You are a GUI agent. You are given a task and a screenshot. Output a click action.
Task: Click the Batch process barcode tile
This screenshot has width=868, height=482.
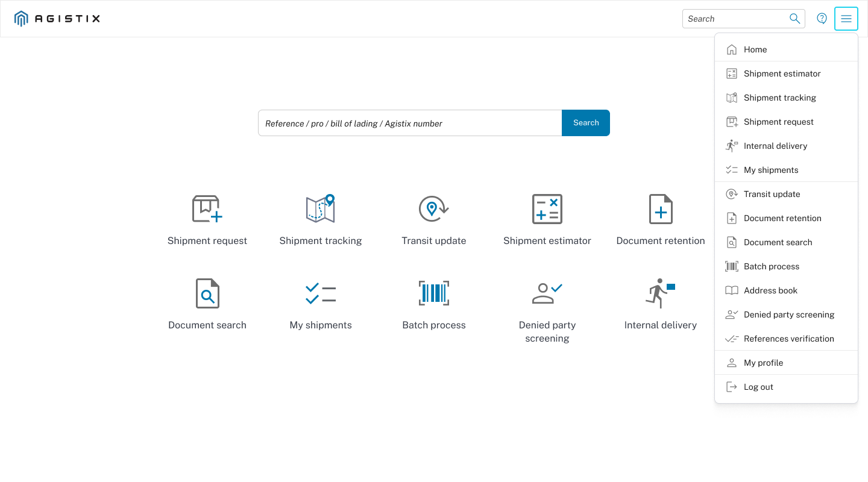pos(434,293)
